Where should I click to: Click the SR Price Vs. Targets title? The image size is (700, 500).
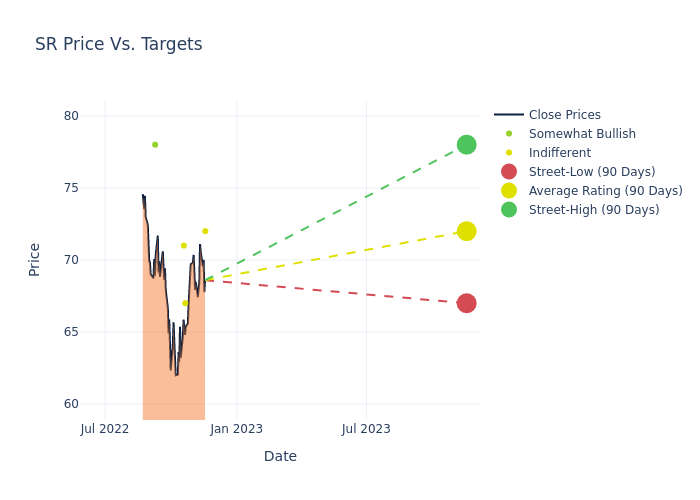click(x=119, y=44)
